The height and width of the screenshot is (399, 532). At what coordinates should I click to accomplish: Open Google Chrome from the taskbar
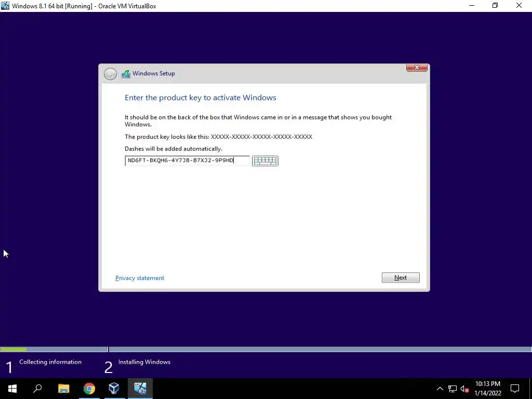coord(89,389)
